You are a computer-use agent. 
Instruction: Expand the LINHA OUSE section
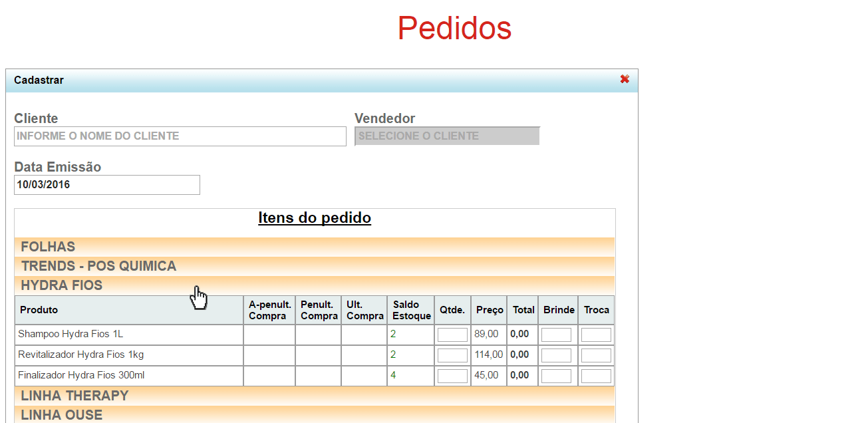pos(315,414)
